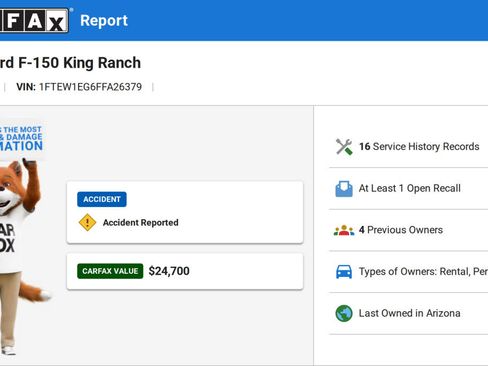Click the $24,700 value amount

pos(169,271)
